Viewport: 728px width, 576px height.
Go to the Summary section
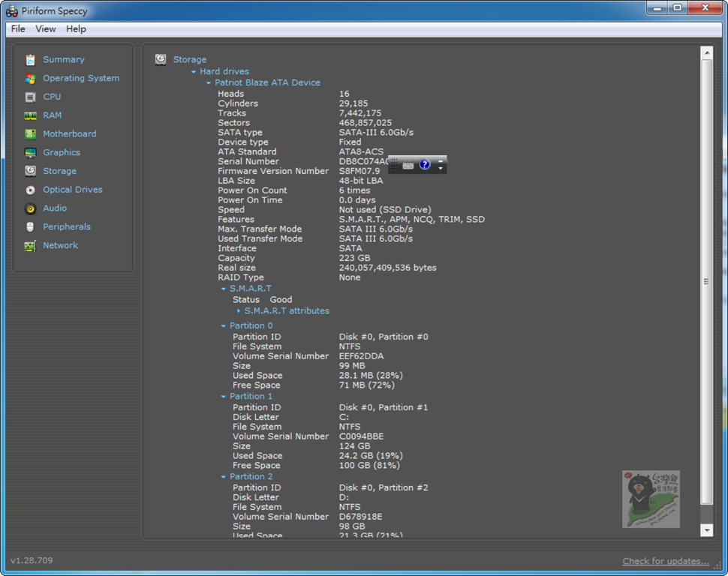(x=64, y=59)
